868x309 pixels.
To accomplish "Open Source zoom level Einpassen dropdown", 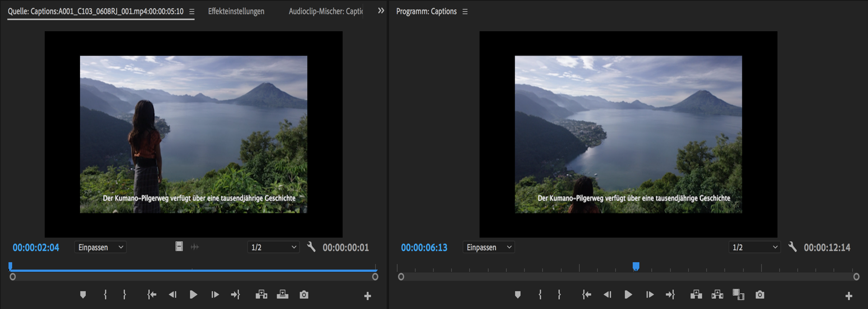I will coord(100,247).
